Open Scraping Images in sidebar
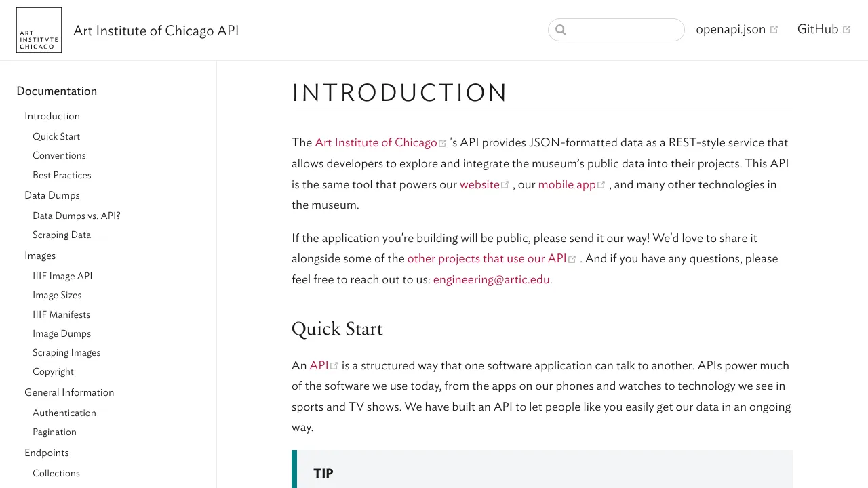 point(66,352)
